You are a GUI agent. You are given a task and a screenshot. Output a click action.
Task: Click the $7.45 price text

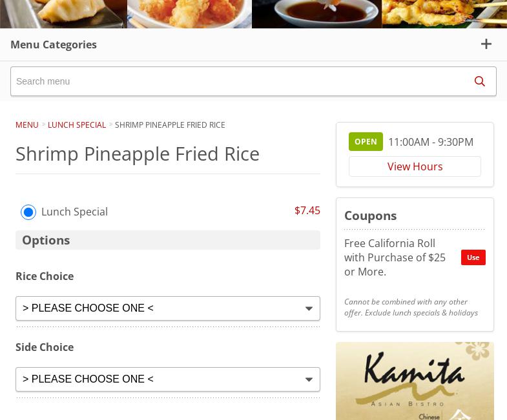pos(307,210)
